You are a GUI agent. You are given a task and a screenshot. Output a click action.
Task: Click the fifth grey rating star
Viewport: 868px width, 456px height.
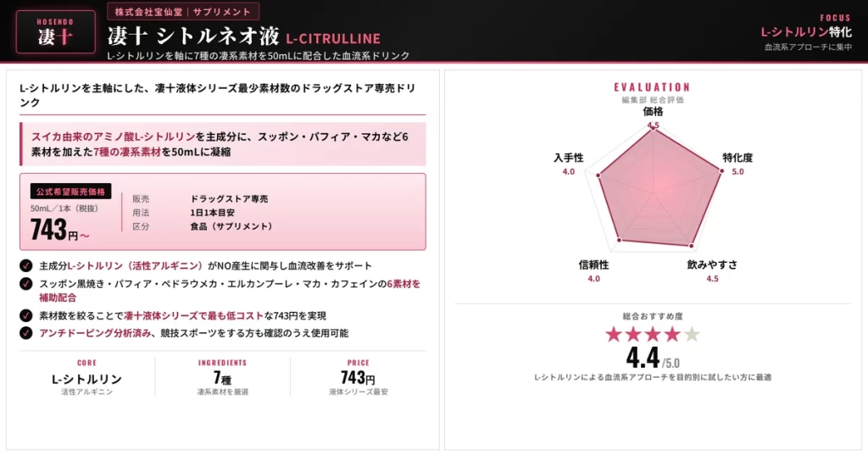(x=692, y=334)
